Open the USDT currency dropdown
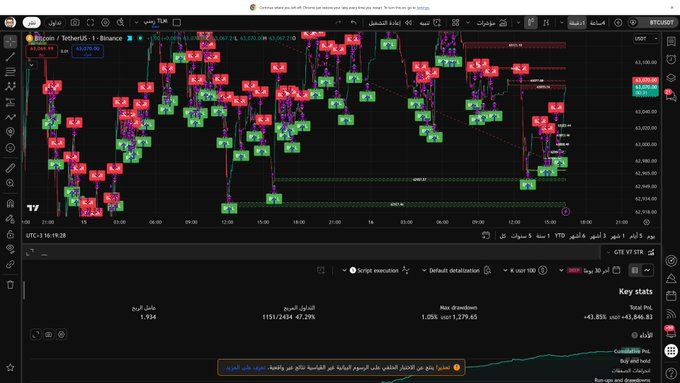This screenshot has width=680, height=383. point(646,39)
